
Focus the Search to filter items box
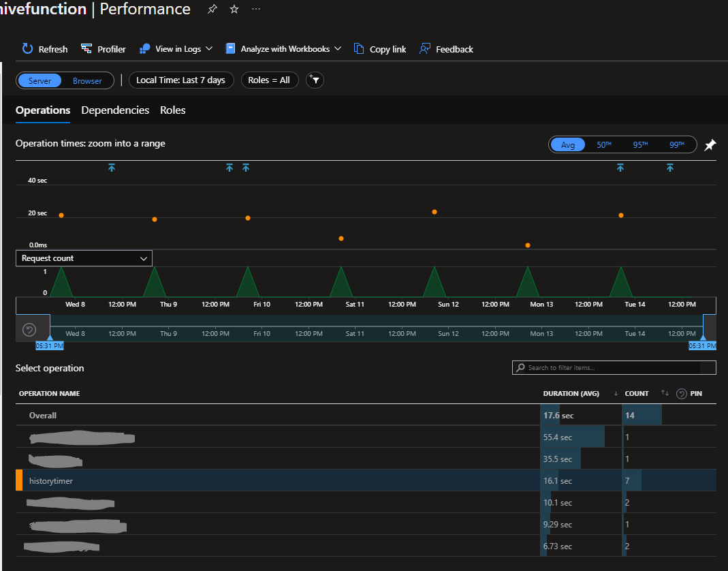(x=614, y=367)
